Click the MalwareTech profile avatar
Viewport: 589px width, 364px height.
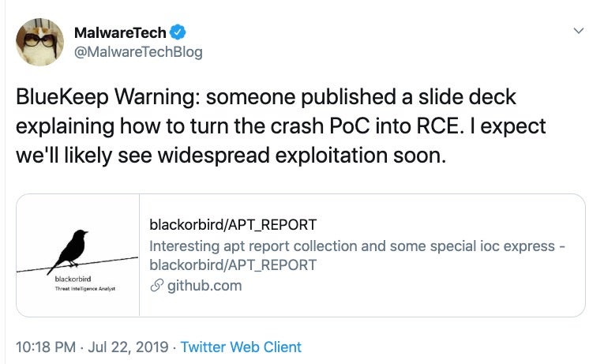[40, 42]
